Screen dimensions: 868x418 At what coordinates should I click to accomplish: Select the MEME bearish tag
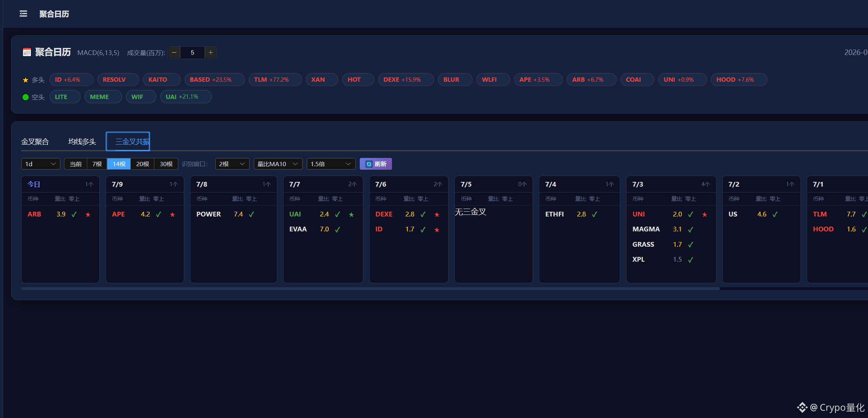click(103, 97)
